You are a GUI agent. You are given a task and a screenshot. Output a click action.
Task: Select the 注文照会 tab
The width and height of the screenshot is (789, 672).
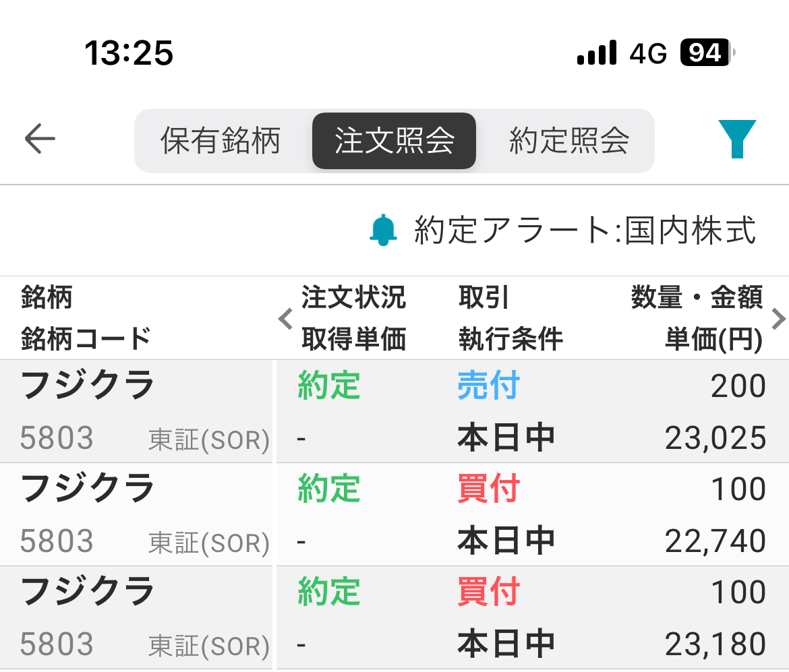[x=394, y=141]
